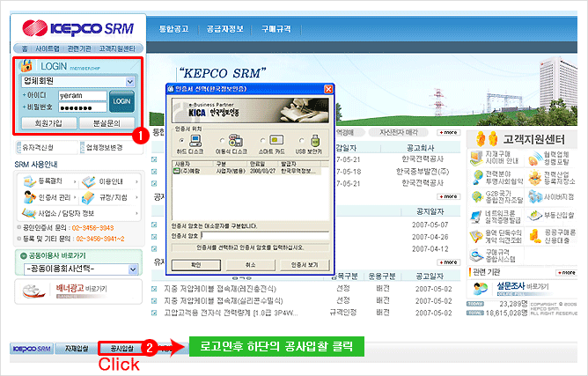Click the 자재구매 사이버 안내 icon
The height and width of the screenshot is (376, 588).
(476, 158)
